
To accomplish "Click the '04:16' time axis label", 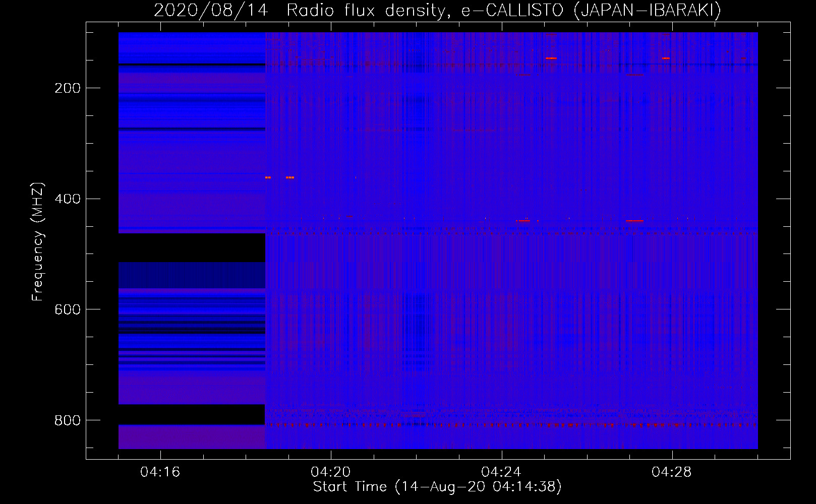I will click(x=160, y=472).
